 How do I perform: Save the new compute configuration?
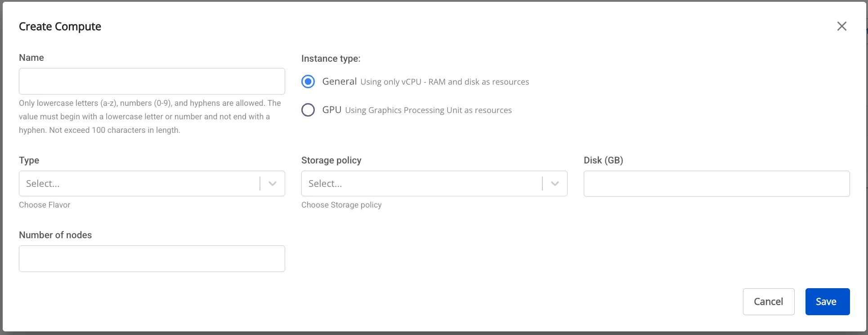click(828, 302)
